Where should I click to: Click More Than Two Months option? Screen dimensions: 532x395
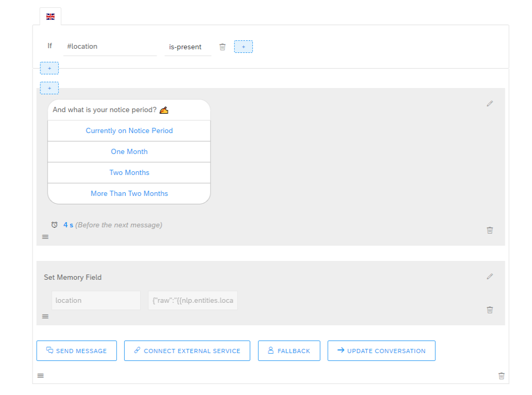[129, 194]
